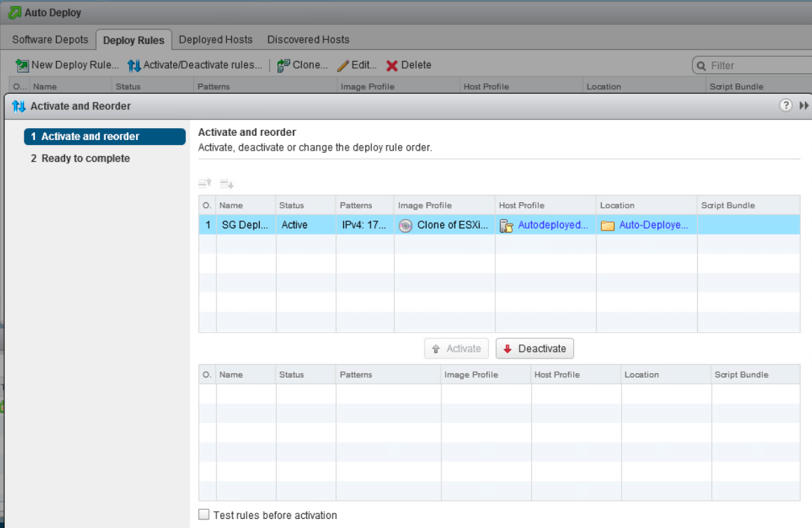Screen dimensions: 812x528
Task: Click the Activate/Deactivate rules arrows icon
Action: point(134,65)
